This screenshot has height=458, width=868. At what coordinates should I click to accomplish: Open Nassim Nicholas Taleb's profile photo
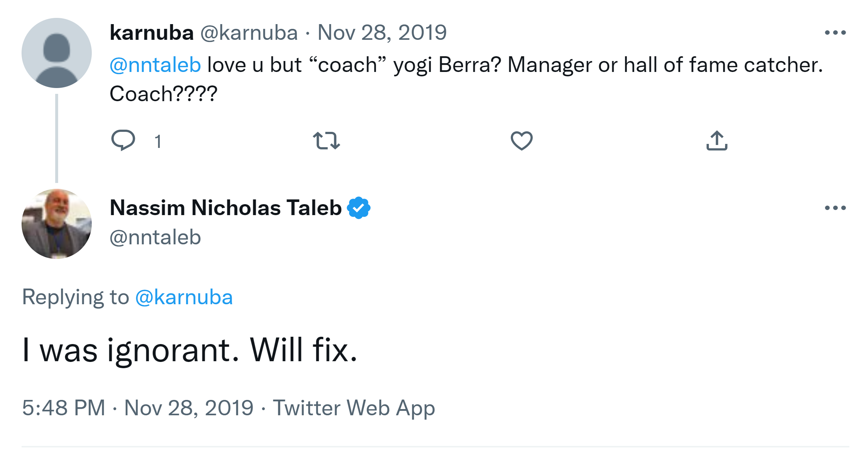(57, 224)
